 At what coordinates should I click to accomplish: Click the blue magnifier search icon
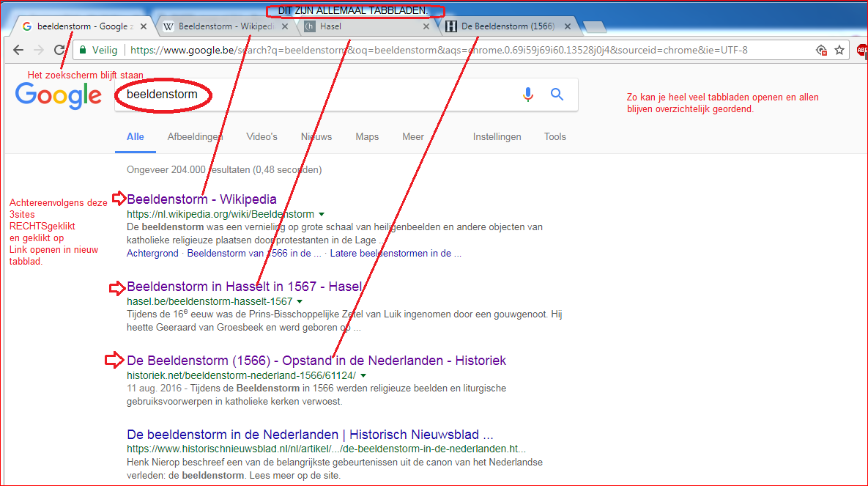coord(557,95)
